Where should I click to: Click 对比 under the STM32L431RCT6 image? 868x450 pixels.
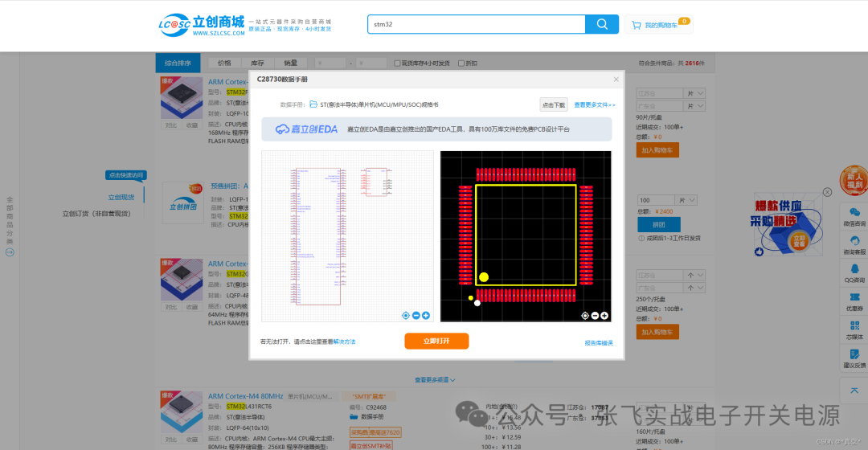click(171, 440)
